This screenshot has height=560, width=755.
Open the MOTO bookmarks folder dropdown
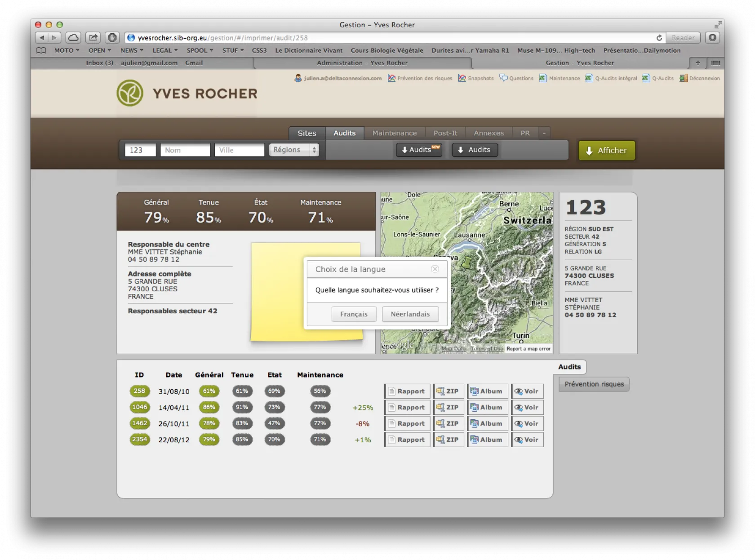[x=67, y=50]
